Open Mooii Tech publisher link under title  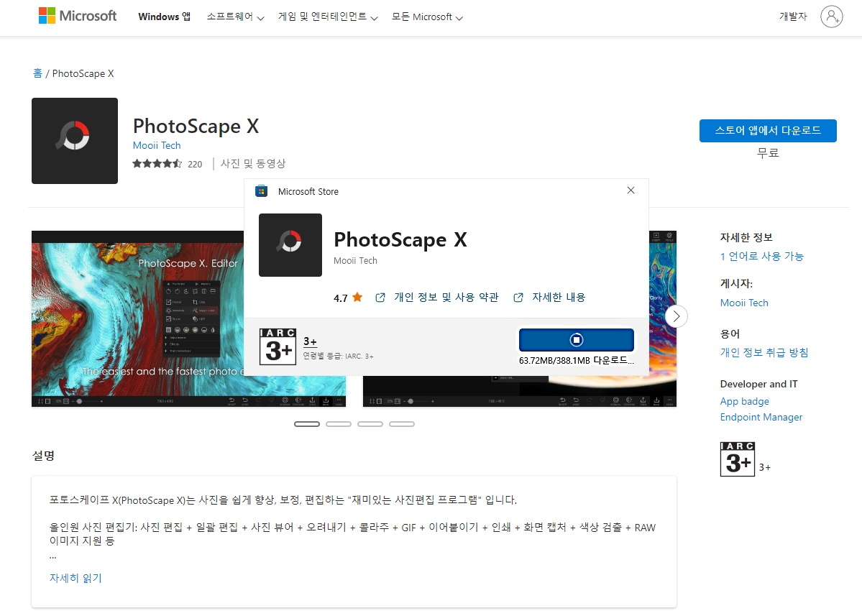[157, 145]
